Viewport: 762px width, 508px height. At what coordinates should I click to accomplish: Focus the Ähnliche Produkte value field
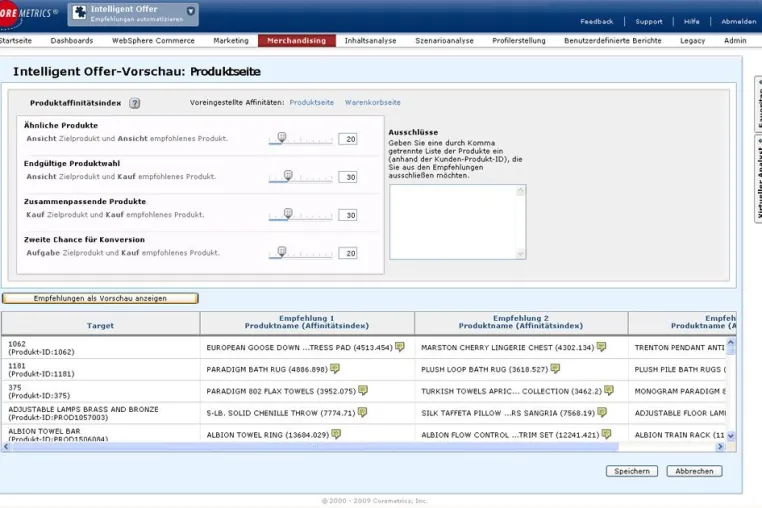point(348,139)
